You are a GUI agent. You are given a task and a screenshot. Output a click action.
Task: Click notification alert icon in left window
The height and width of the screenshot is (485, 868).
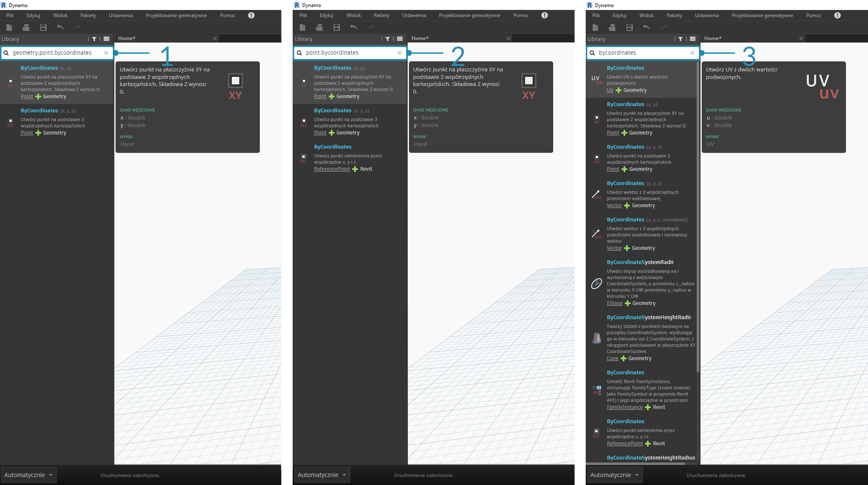[251, 15]
